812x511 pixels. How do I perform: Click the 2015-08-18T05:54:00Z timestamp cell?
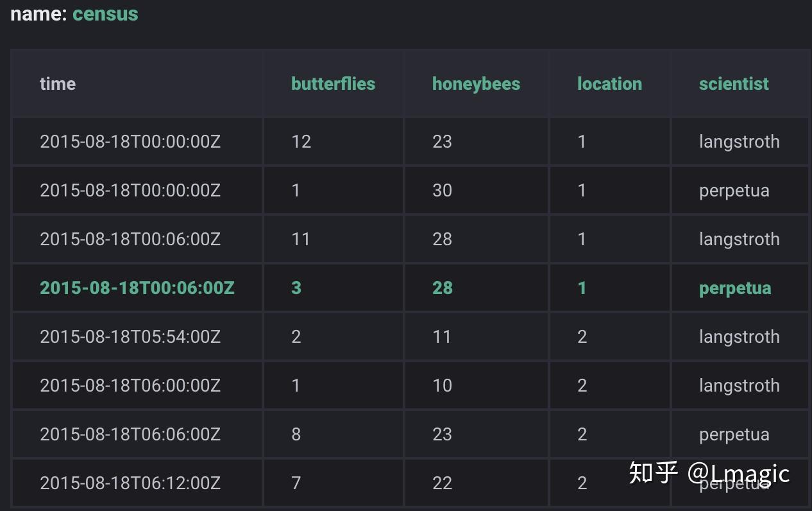(x=130, y=337)
